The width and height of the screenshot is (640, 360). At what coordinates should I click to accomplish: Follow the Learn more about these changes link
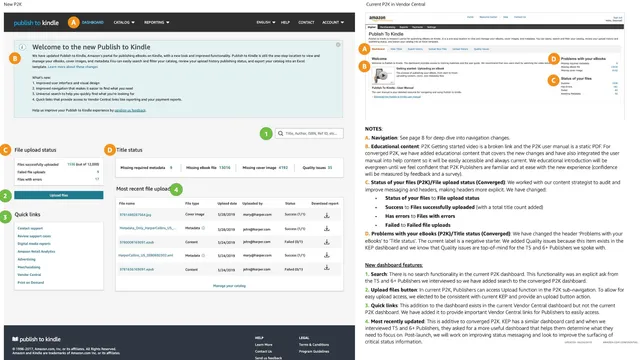tap(73, 67)
